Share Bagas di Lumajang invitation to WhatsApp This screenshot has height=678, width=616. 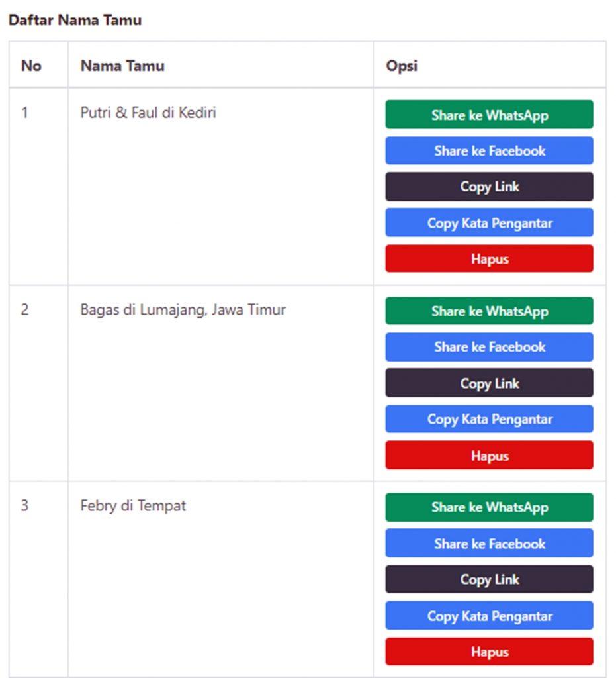(489, 311)
